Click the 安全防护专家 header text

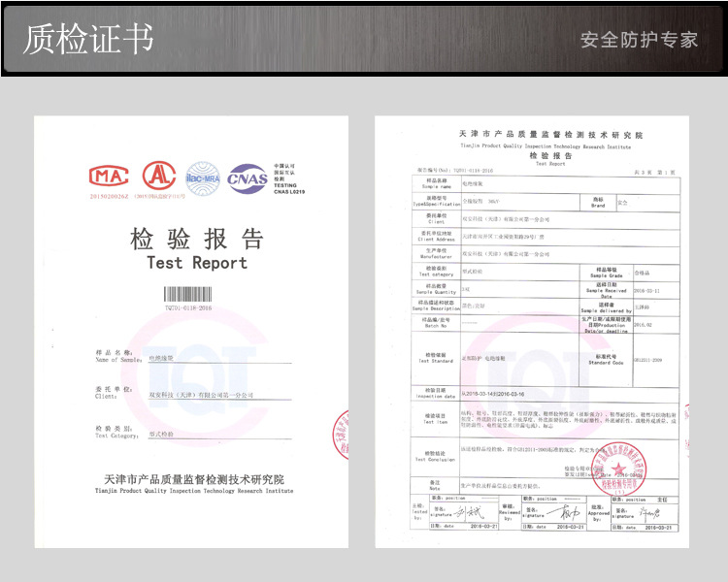[x=639, y=40]
